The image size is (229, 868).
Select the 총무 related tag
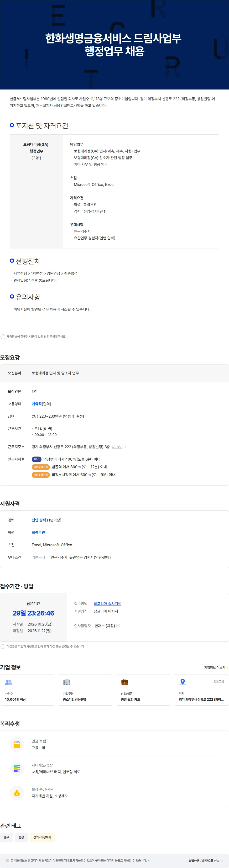[6, 837]
